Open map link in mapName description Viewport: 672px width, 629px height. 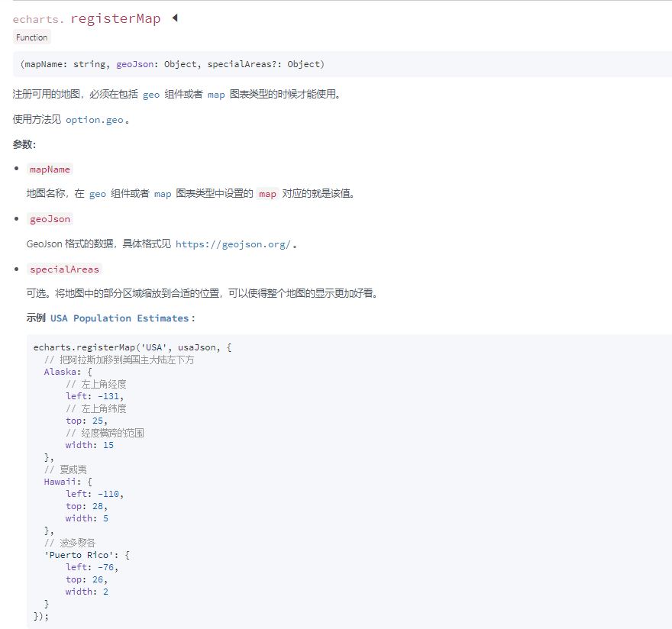[x=163, y=194]
